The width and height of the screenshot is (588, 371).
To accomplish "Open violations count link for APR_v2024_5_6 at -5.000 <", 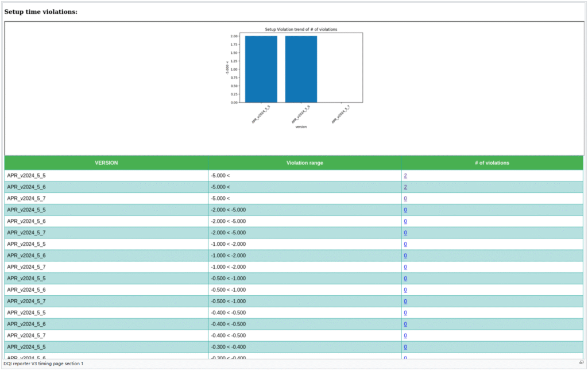I will [405, 187].
